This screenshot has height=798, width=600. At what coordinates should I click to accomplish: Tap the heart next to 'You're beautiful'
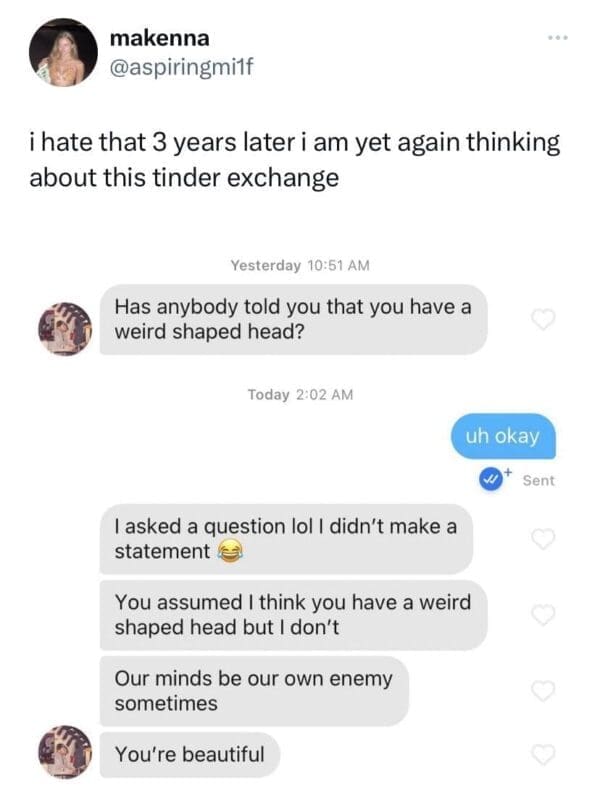tap(543, 754)
